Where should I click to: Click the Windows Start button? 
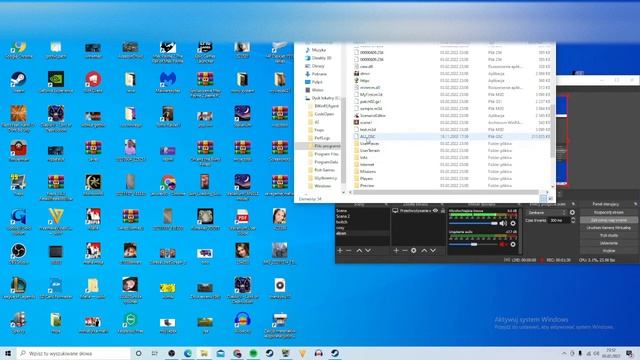[x=8, y=353]
